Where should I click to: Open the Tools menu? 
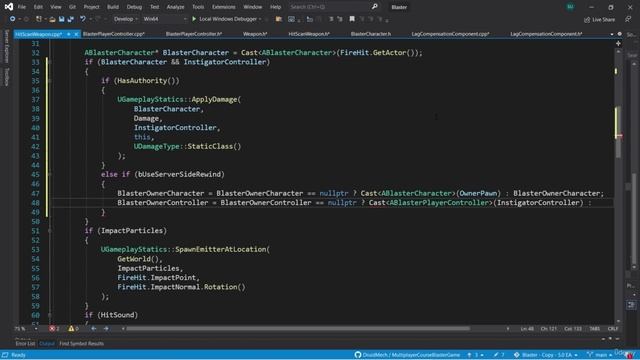(198, 7)
